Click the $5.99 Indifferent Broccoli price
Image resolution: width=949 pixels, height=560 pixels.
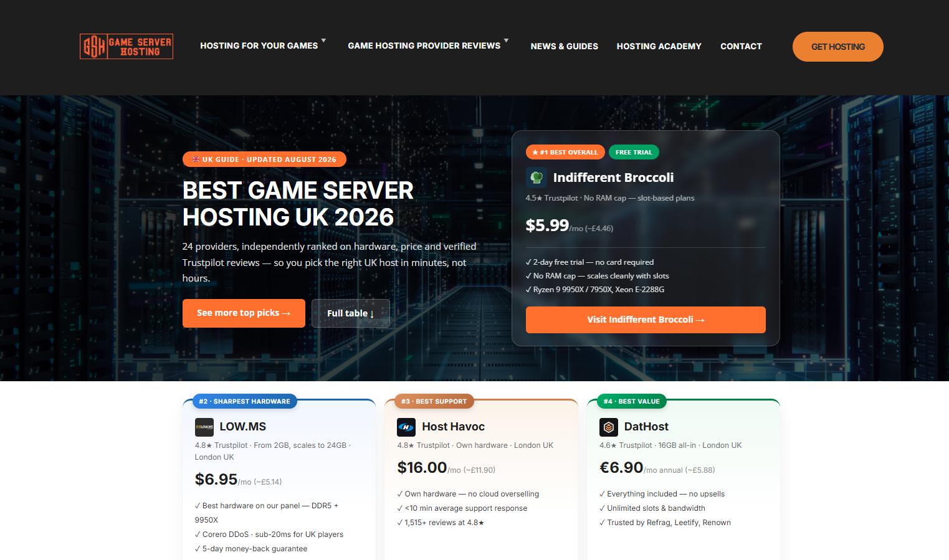547,225
